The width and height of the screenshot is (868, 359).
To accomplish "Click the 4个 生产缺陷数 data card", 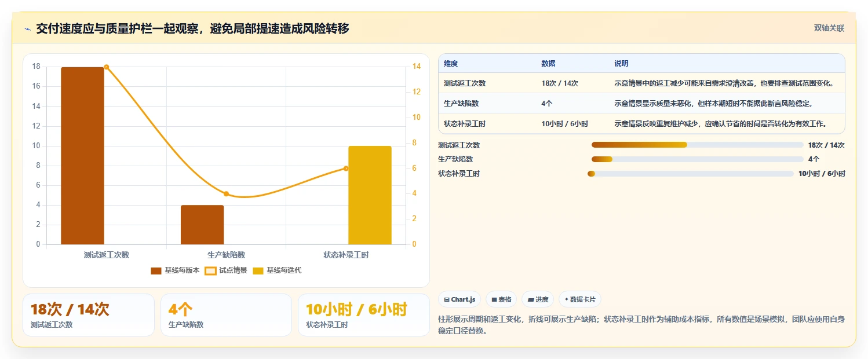I will tap(226, 315).
